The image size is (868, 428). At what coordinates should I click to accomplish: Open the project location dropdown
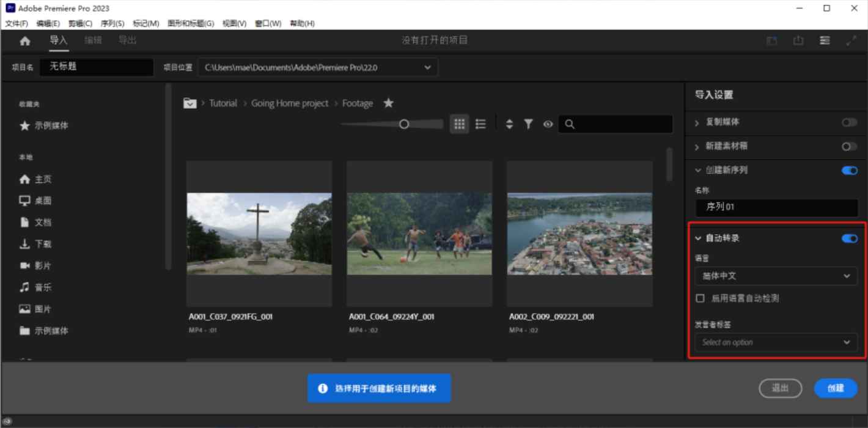(427, 67)
